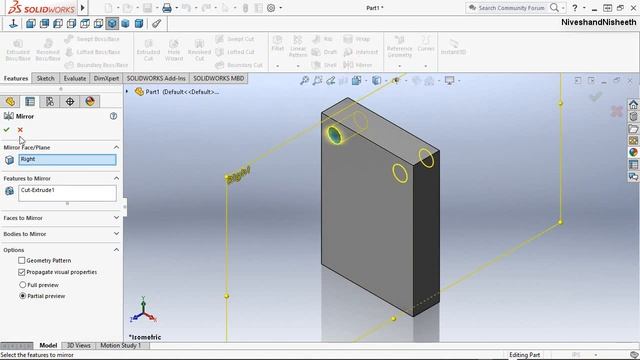This screenshot has height=360, width=640.
Task: Select the highlighted hole on the model
Action: (x=334, y=135)
